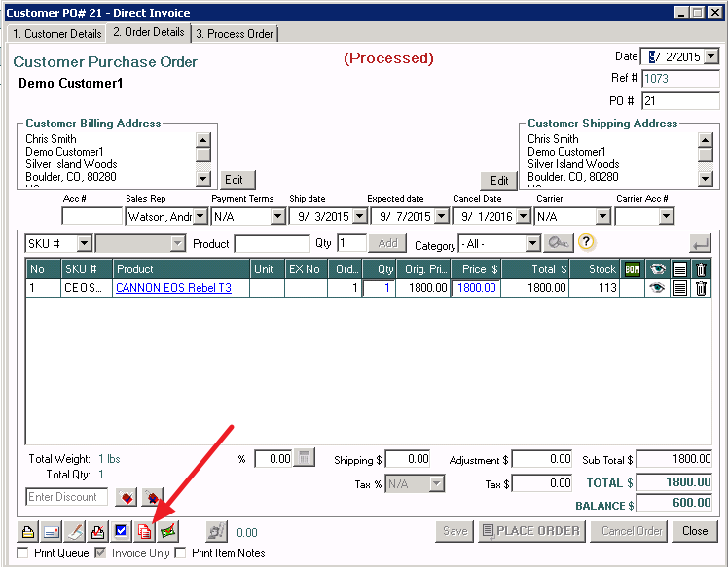728x567 pixels.
Task: Click the blue checkmark icon in bottom toolbar
Action: coord(122,531)
